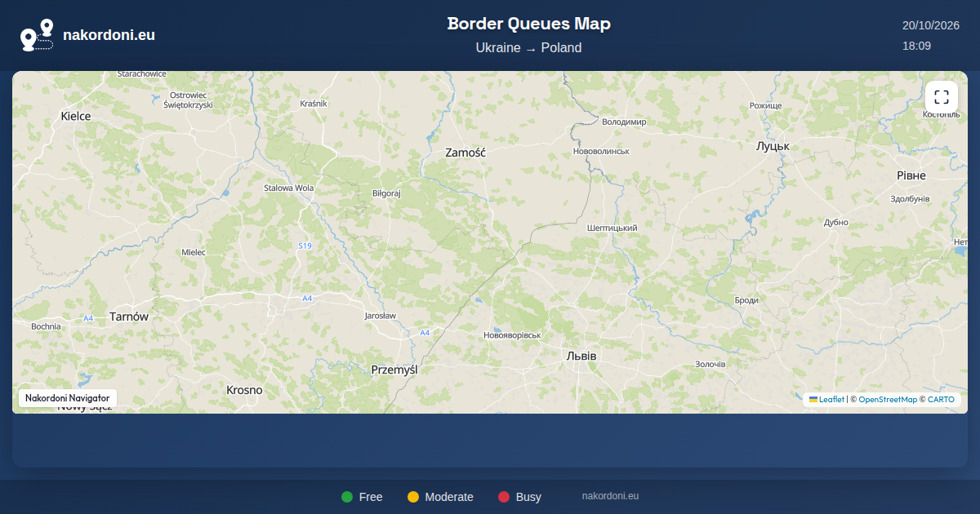This screenshot has height=514, width=980.
Task: Click Володимир label on map
Action: [x=624, y=122]
